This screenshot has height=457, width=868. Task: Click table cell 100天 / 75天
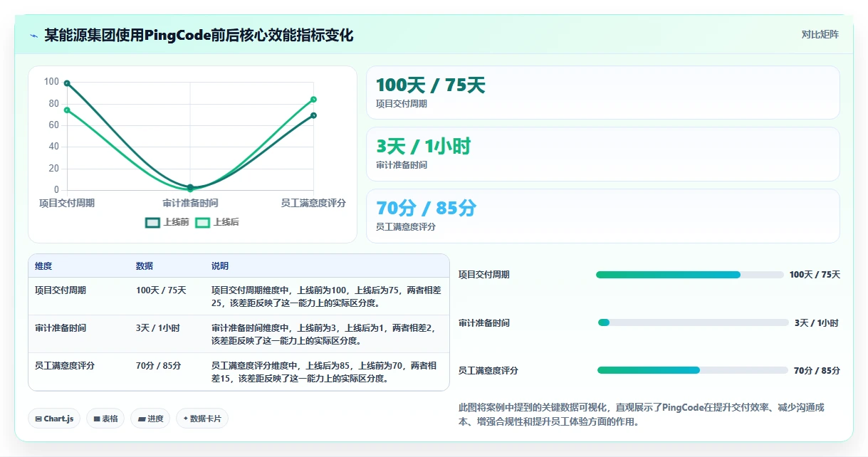(x=161, y=290)
